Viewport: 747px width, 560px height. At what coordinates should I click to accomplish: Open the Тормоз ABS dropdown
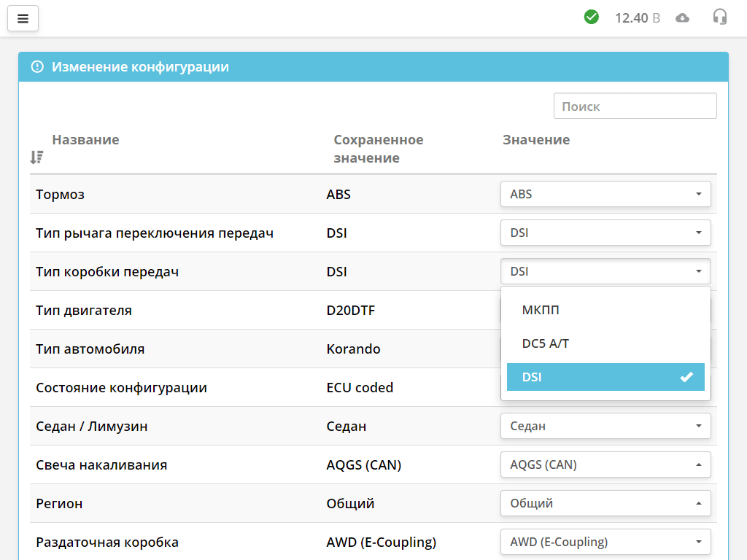click(605, 194)
